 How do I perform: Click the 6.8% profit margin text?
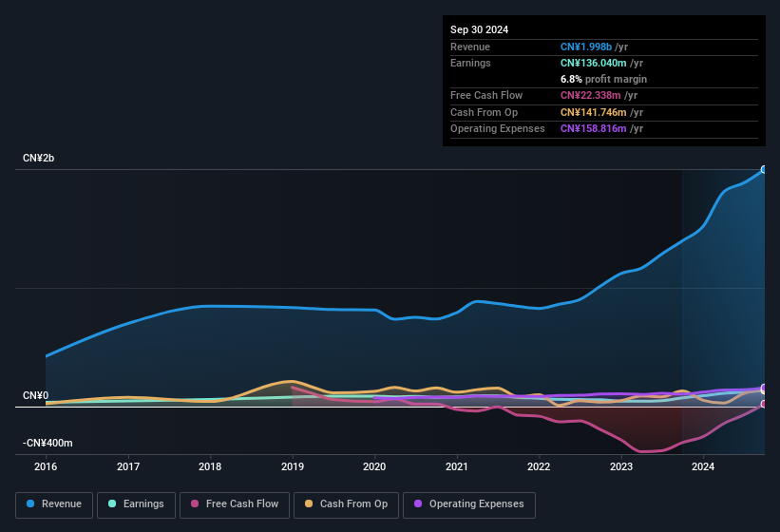coord(603,79)
